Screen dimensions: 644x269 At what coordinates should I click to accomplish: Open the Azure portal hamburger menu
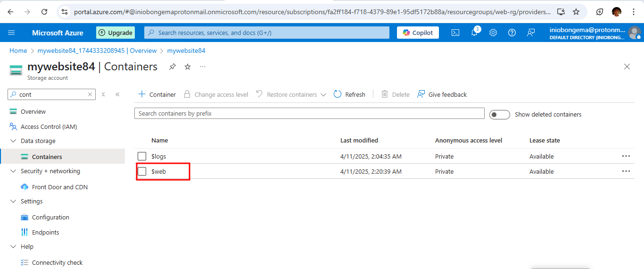[11, 33]
